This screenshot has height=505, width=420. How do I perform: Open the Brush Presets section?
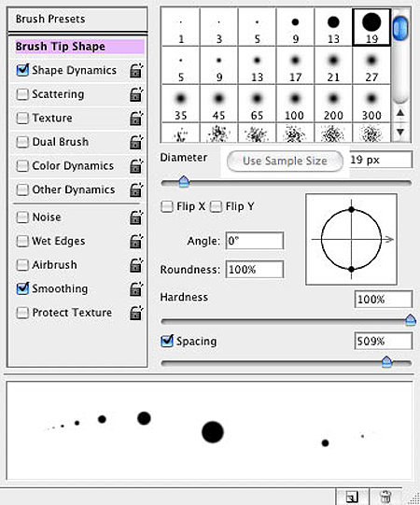[77, 19]
